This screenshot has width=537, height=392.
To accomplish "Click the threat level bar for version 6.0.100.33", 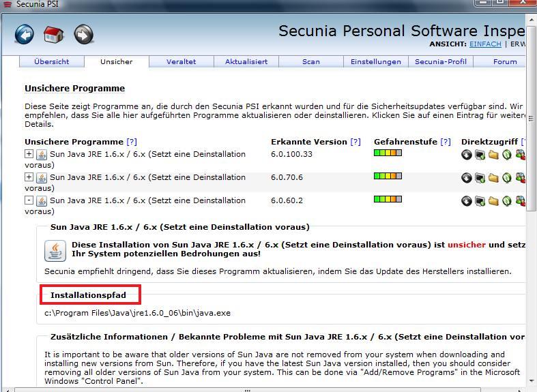I will click(x=388, y=153).
